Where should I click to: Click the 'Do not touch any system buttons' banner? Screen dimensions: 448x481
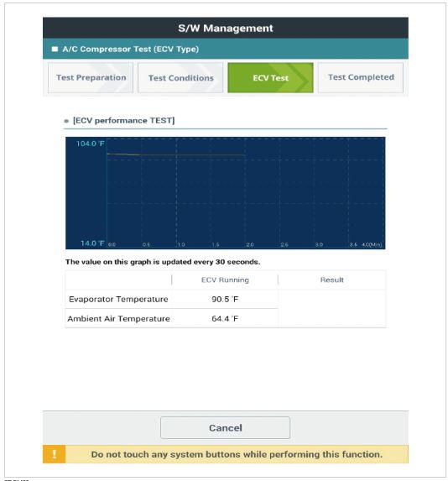tap(226, 454)
